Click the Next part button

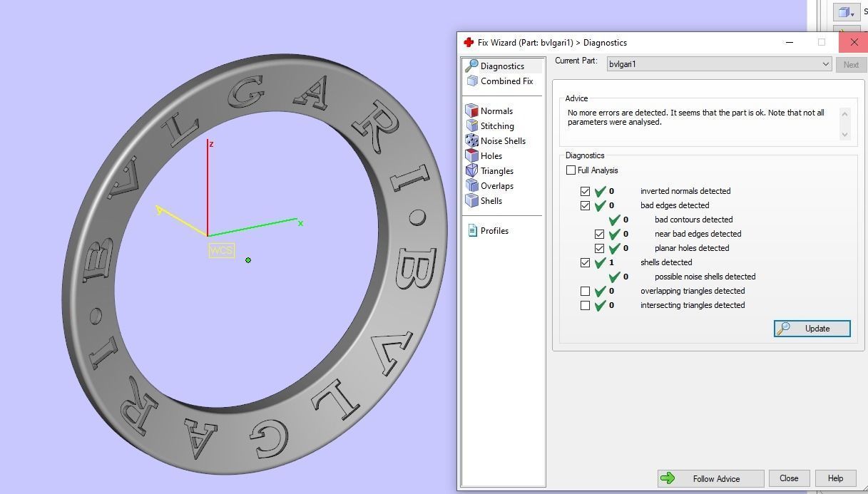click(851, 64)
